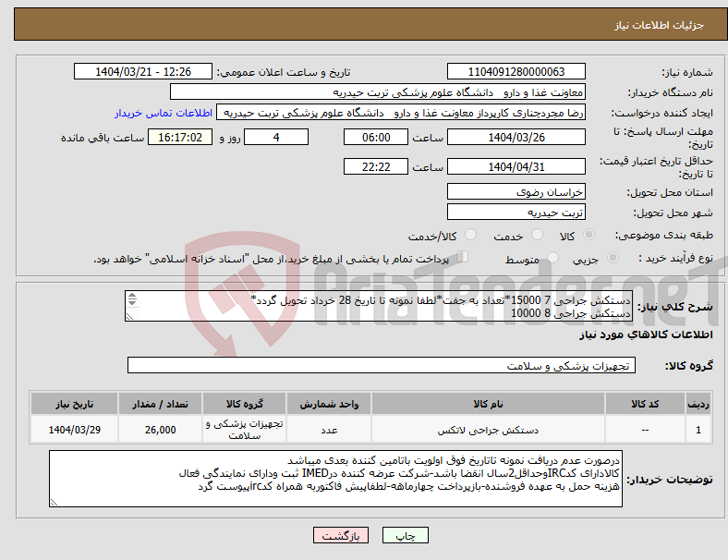Click the buyer organization name field
The height and width of the screenshot is (560, 728).
click(378, 91)
